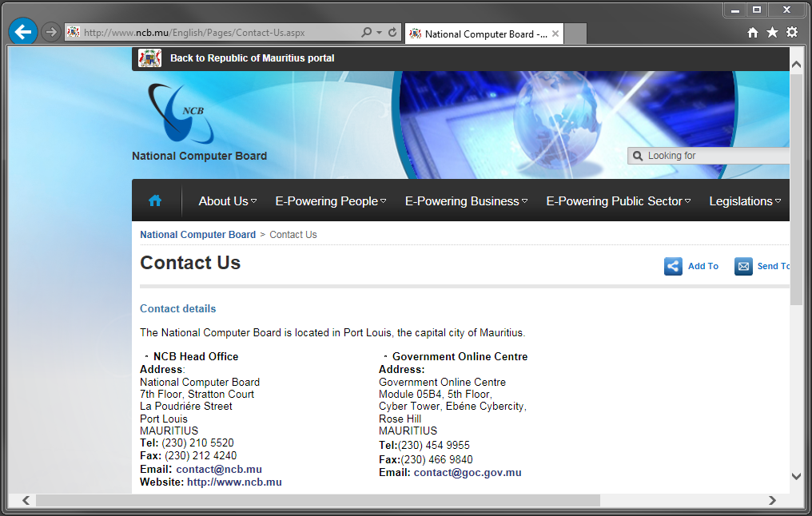Click the telephone number (230) 454 9955

(x=433, y=446)
